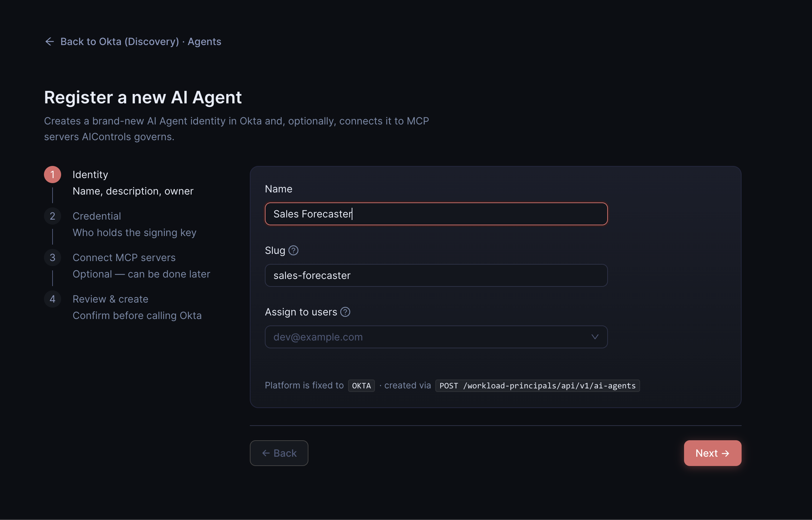Click into the Slug input field
812x520 pixels.
coord(436,275)
